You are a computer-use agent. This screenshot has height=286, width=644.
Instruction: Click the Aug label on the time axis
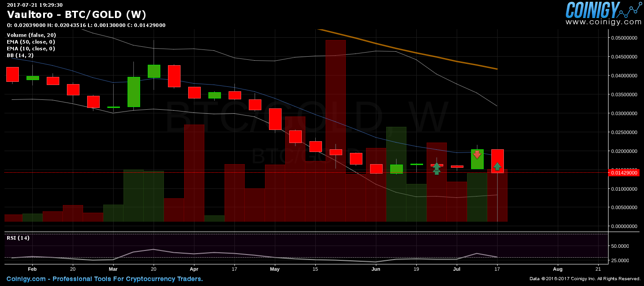557,269
